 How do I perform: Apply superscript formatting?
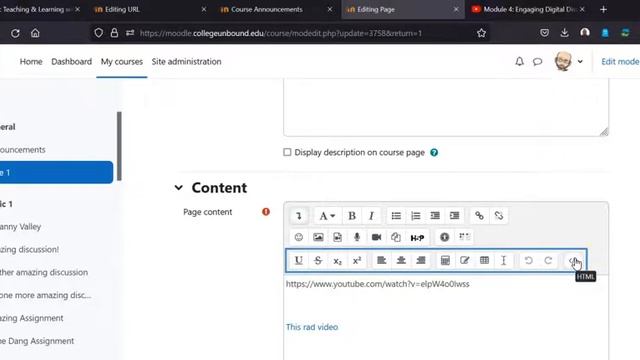point(357,260)
